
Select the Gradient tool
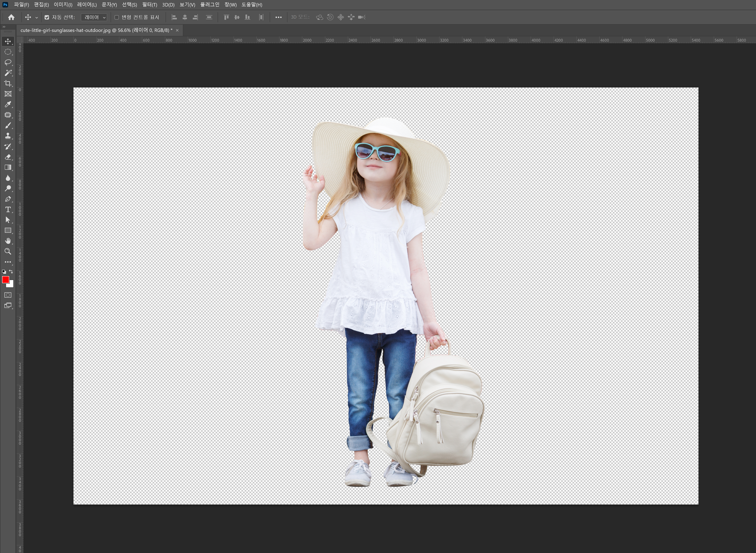click(x=8, y=167)
